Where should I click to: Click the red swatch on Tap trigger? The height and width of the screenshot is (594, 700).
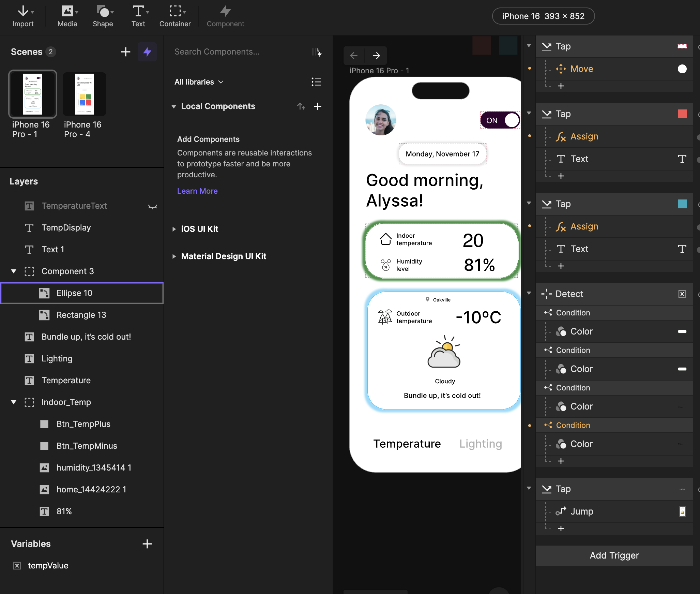682,114
